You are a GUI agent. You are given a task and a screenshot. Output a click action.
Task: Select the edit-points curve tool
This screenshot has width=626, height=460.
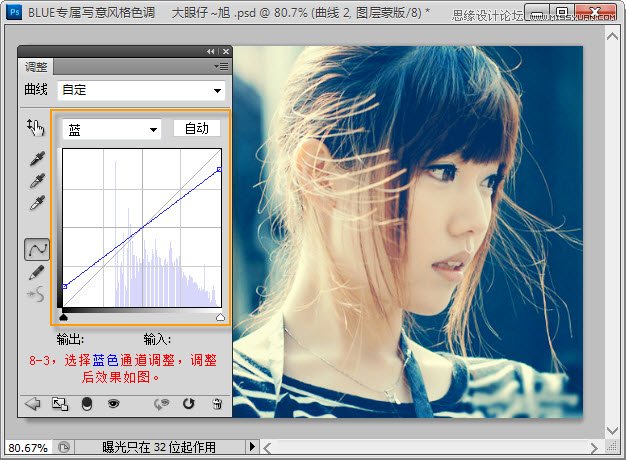point(36,248)
